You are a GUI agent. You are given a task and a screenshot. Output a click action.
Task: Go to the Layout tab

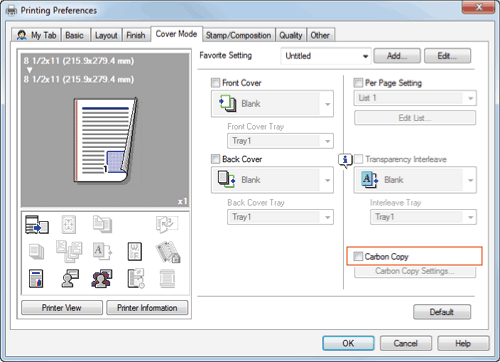pos(106,35)
